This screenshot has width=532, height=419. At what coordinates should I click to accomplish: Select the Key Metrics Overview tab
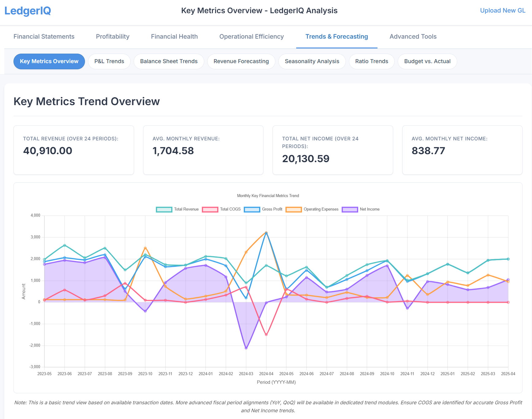(49, 61)
